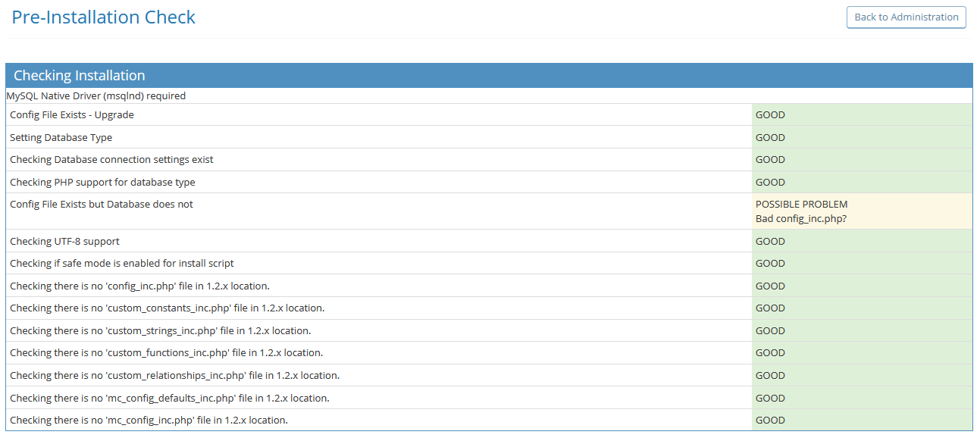Click the Config File Exists but Database does not label
This screenshot has height=441, width=980.
(x=102, y=205)
